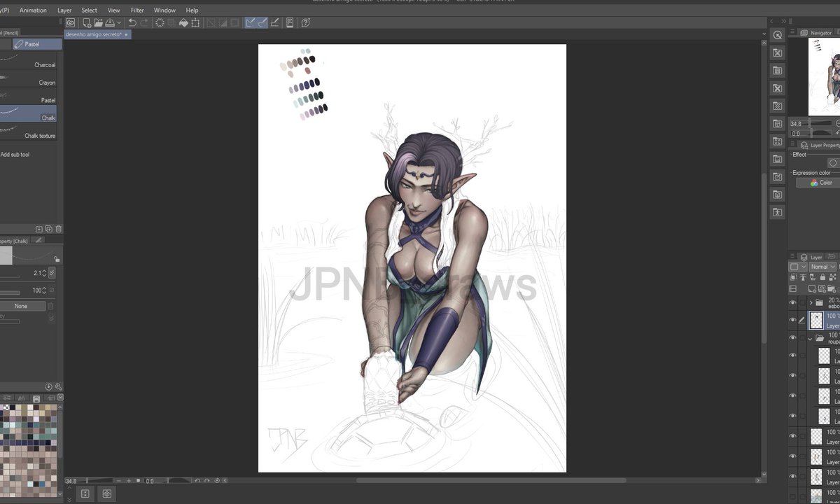Click the Open file folder icon
The width and height of the screenshot is (840, 504).
pyautogui.click(x=98, y=22)
